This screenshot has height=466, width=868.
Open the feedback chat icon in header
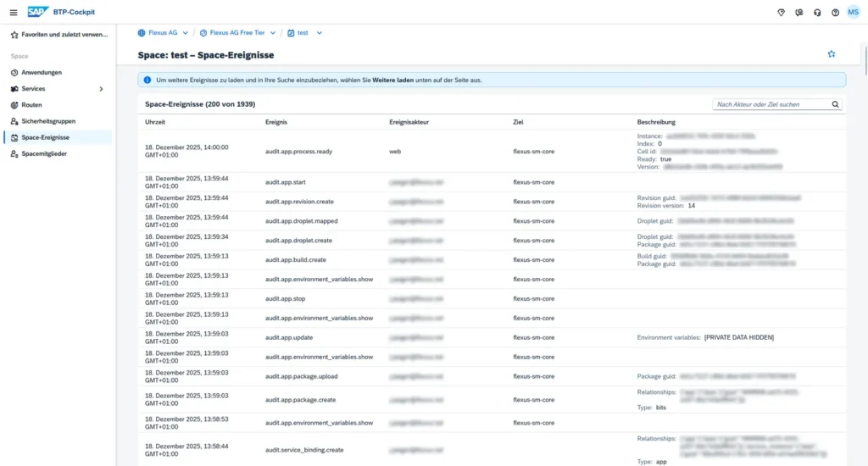point(798,12)
